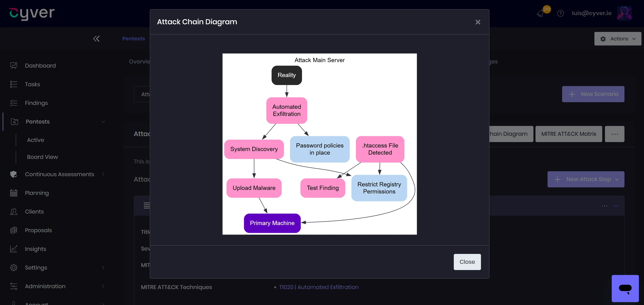
Task: Expand the Settings submenu arrow
Action: [103, 268]
